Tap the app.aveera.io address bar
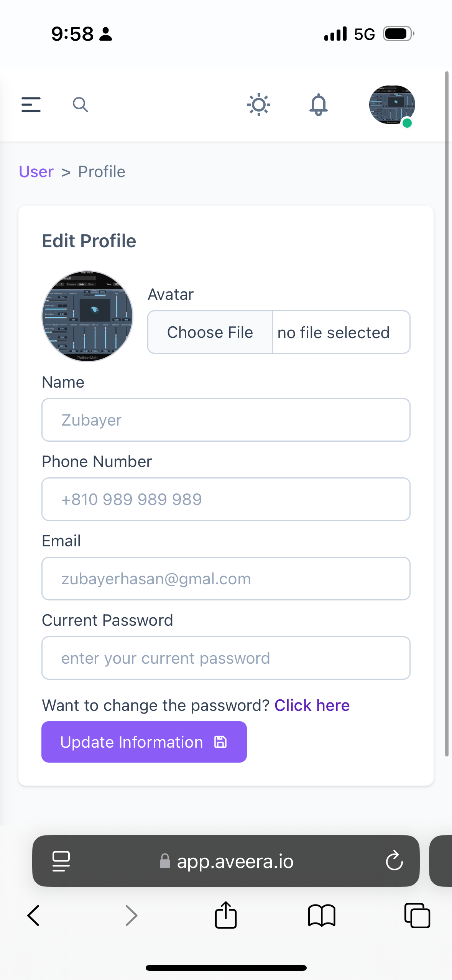This screenshot has height=980, width=452. [x=226, y=861]
